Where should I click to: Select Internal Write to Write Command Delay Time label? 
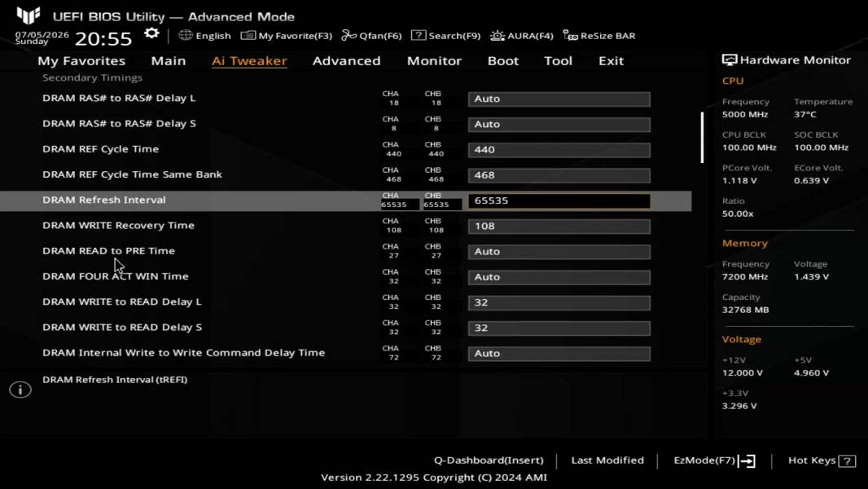pyautogui.click(x=184, y=353)
